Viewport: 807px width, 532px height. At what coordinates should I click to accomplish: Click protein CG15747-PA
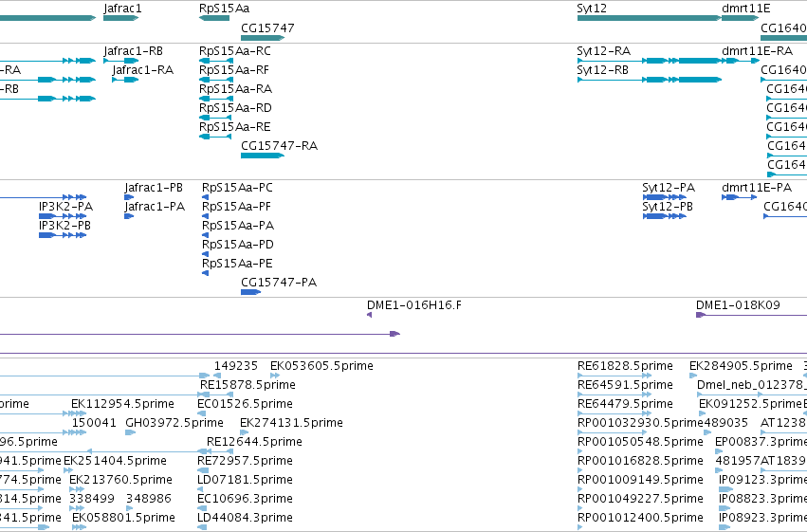tap(279, 283)
